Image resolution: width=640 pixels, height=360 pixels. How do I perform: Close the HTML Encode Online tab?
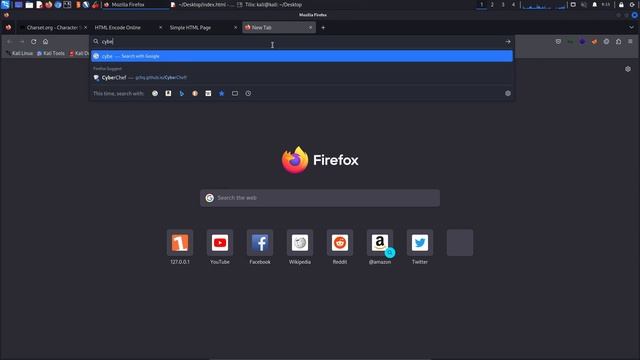point(160,28)
